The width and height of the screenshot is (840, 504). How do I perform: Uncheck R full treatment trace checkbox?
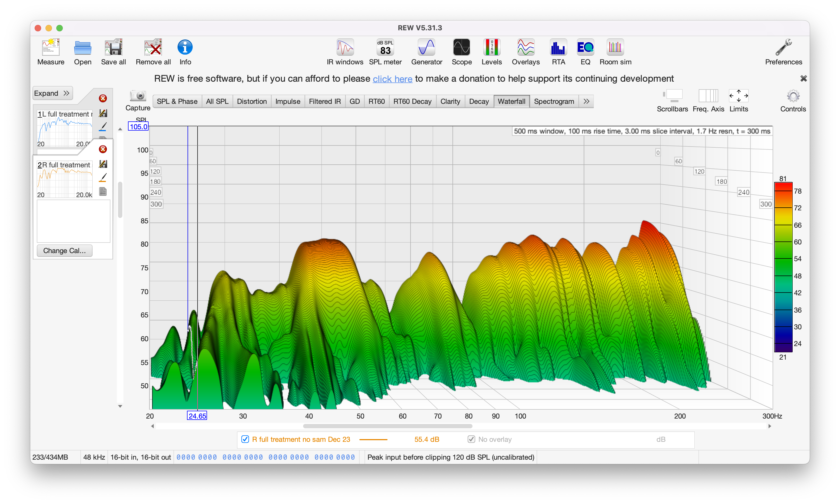click(x=245, y=439)
